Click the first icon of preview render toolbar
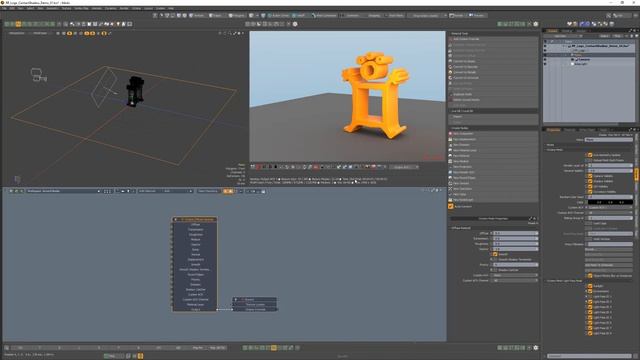640x360 pixels. click(253, 167)
